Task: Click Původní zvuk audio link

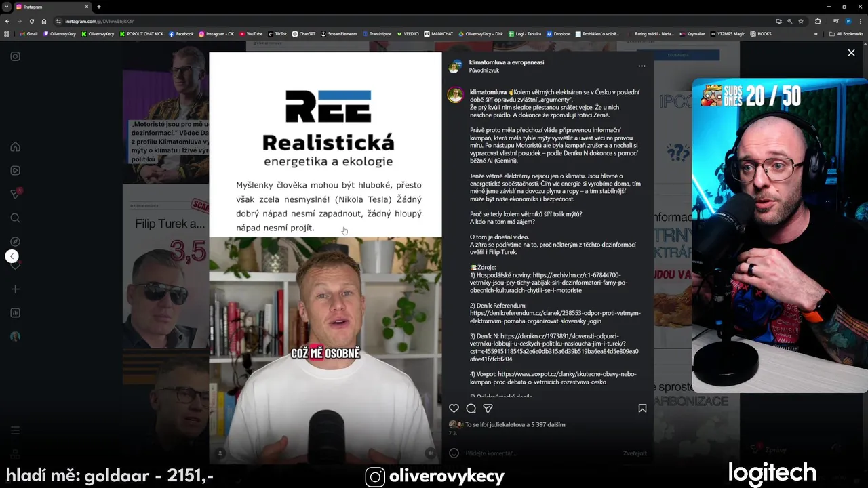Action: [x=484, y=70]
